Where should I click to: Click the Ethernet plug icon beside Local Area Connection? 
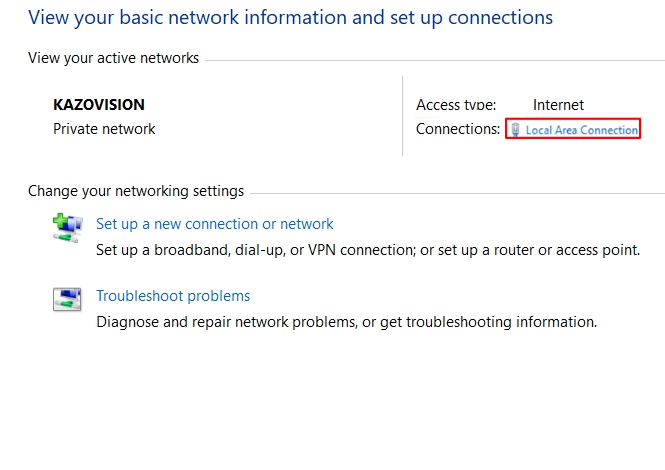pyautogui.click(x=515, y=130)
